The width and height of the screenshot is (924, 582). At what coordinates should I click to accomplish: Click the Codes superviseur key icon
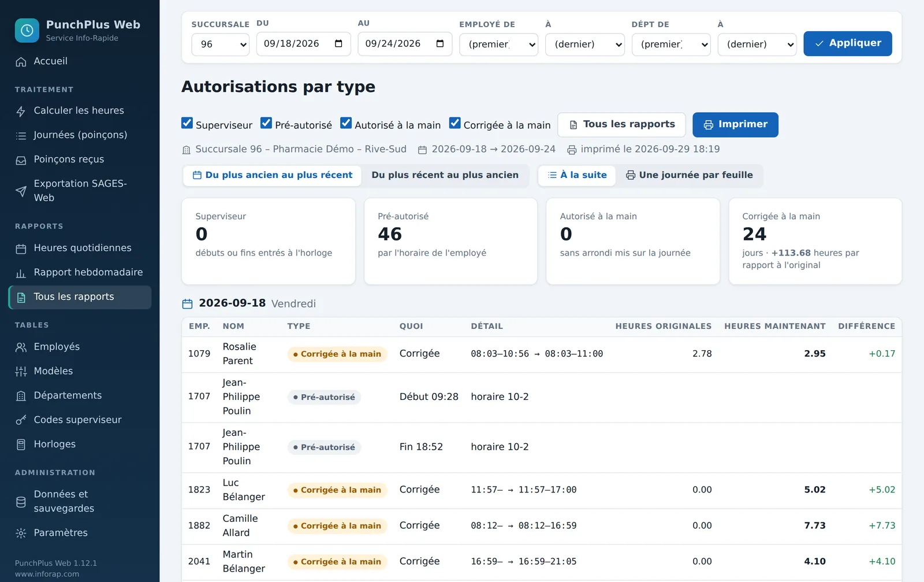[x=21, y=420]
